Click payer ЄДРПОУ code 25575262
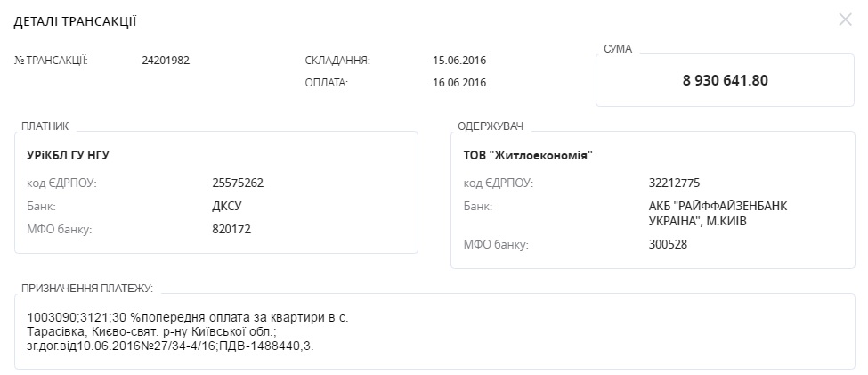The image size is (868, 375). 238,183
